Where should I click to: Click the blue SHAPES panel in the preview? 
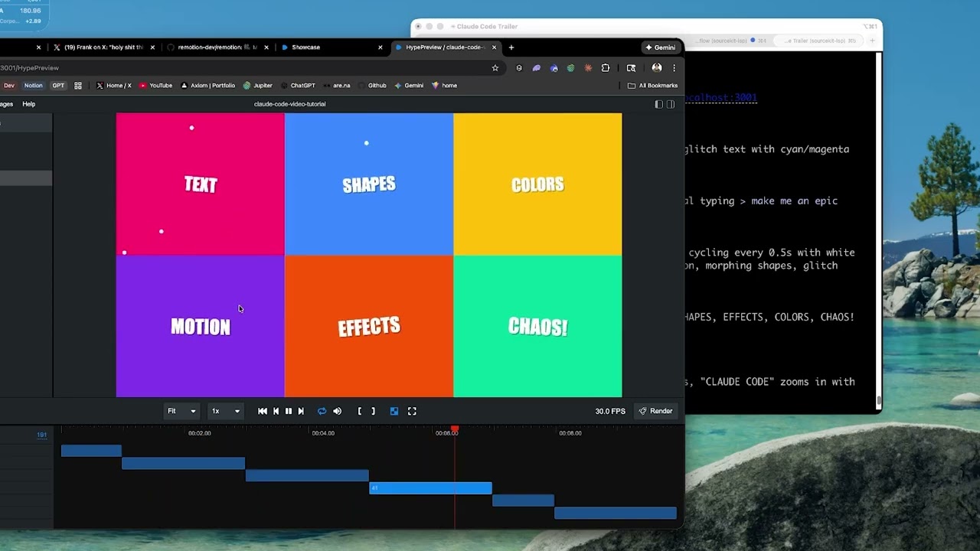(369, 184)
